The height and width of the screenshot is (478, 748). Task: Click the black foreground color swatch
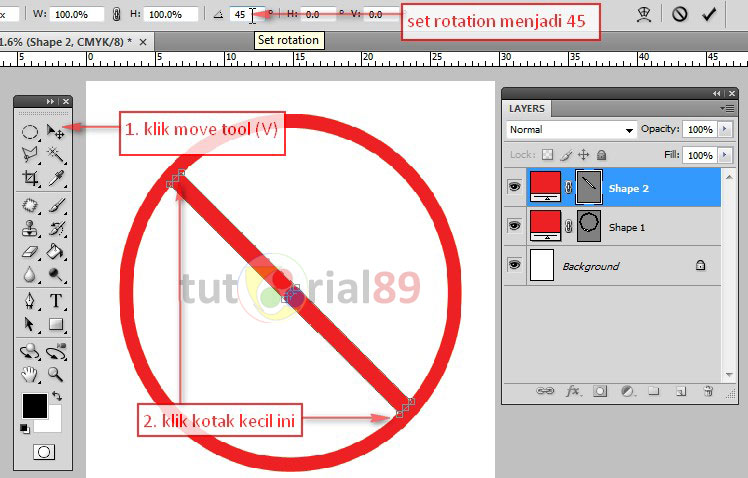(x=35, y=406)
